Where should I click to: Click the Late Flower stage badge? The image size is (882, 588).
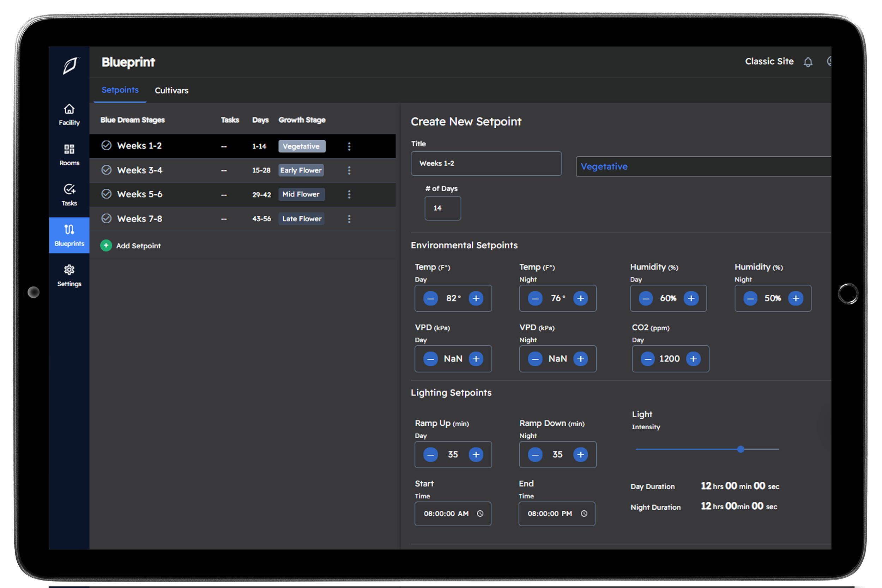(x=302, y=219)
